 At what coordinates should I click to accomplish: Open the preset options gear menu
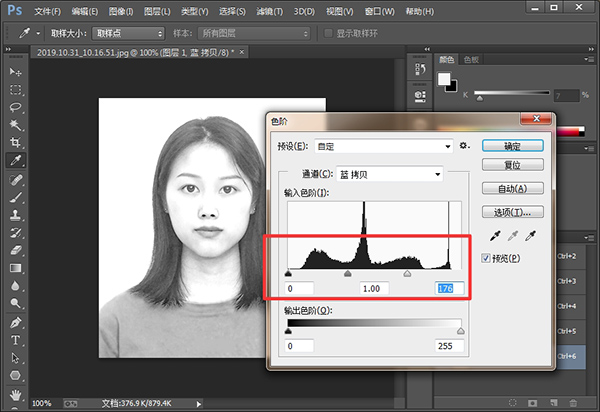click(x=464, y=146)
